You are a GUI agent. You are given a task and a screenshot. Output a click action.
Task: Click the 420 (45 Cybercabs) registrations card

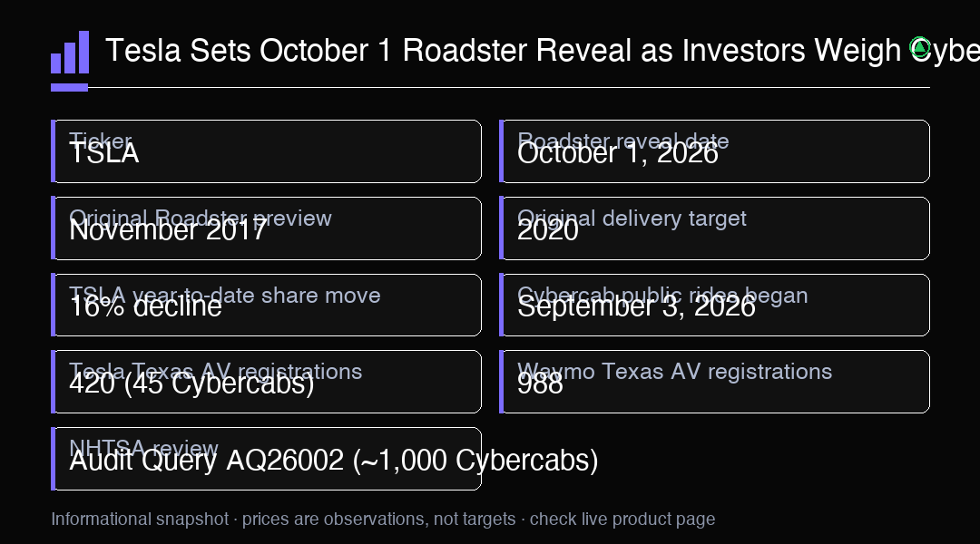[266, 382]
